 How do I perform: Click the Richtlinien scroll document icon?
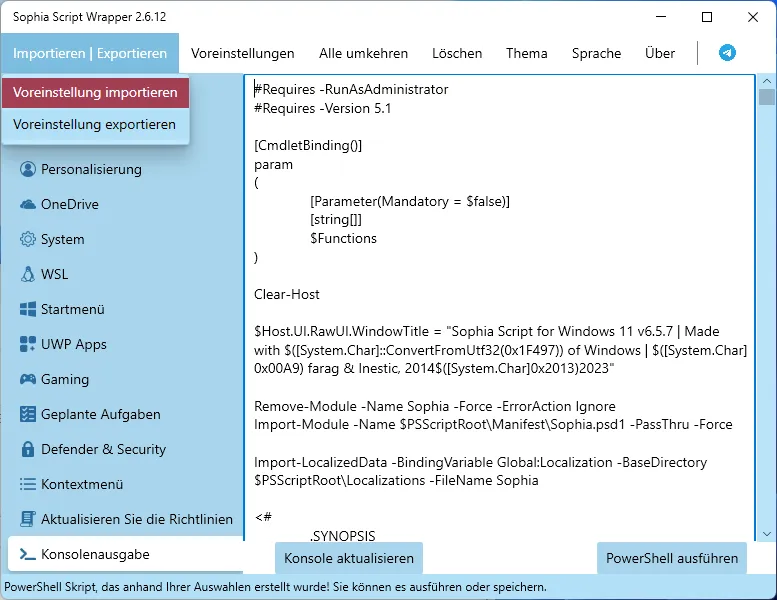pos(28,519)
